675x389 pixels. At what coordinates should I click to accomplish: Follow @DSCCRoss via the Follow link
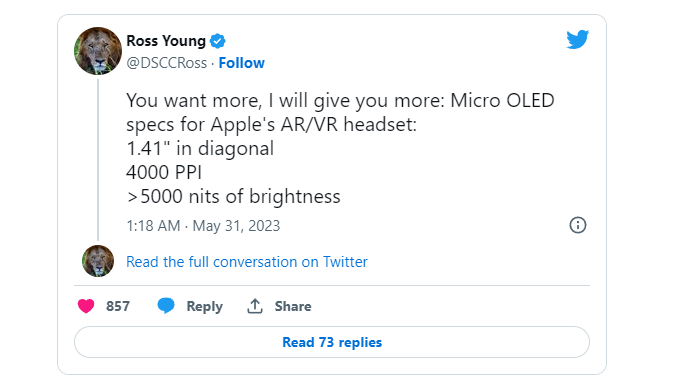pyautogui.click(x=242, y=63)
